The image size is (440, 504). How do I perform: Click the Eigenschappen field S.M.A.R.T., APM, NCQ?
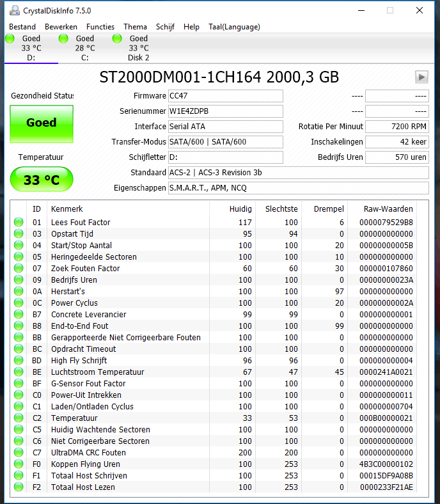coord(299,188)
